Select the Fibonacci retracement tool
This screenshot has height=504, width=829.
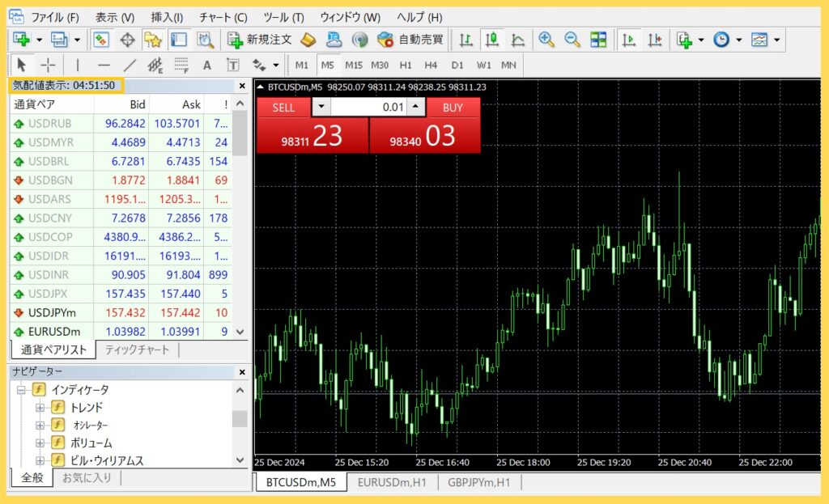point(181,65)
